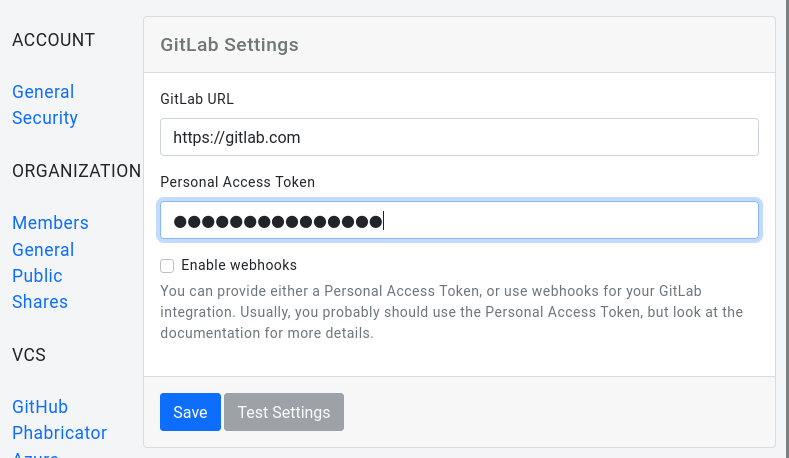The height and width of the screenshot is (458, 789).
Task: Click the ACCOUNT section heading
Action: click(53, 40)
